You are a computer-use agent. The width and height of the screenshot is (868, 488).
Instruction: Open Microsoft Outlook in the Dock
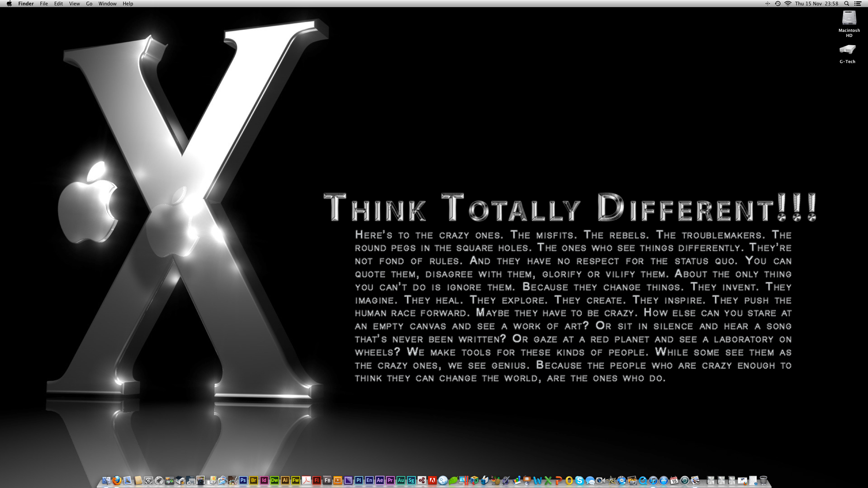pos(569,480)
